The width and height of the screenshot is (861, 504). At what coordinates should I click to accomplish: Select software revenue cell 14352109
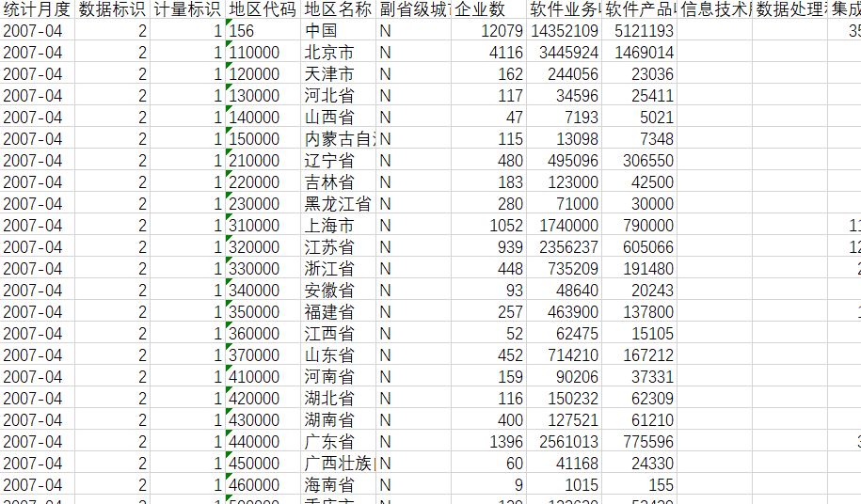point(564,31)
